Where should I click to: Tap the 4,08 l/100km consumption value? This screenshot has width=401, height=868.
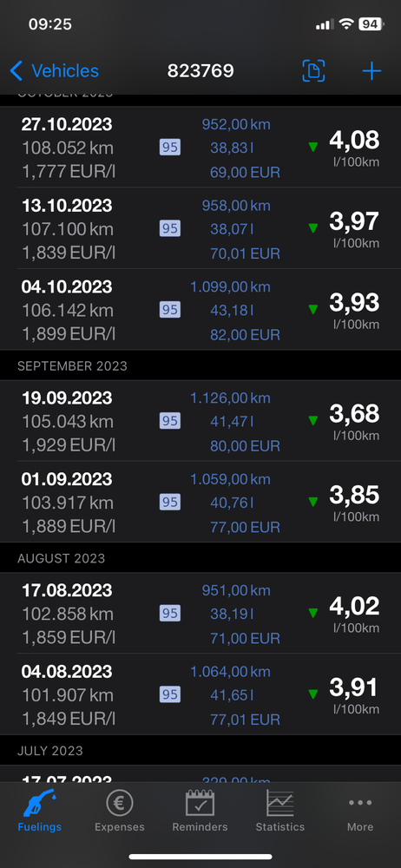tap(354, 148)
